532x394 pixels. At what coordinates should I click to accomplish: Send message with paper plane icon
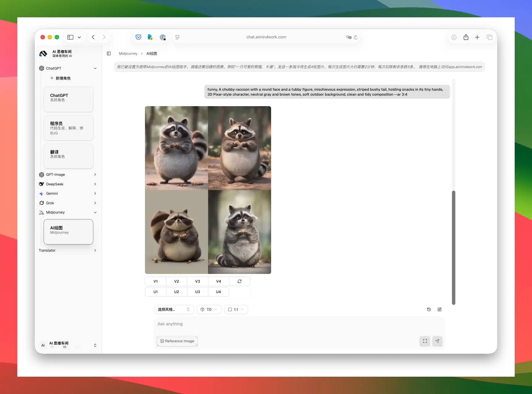pos(437,341)
